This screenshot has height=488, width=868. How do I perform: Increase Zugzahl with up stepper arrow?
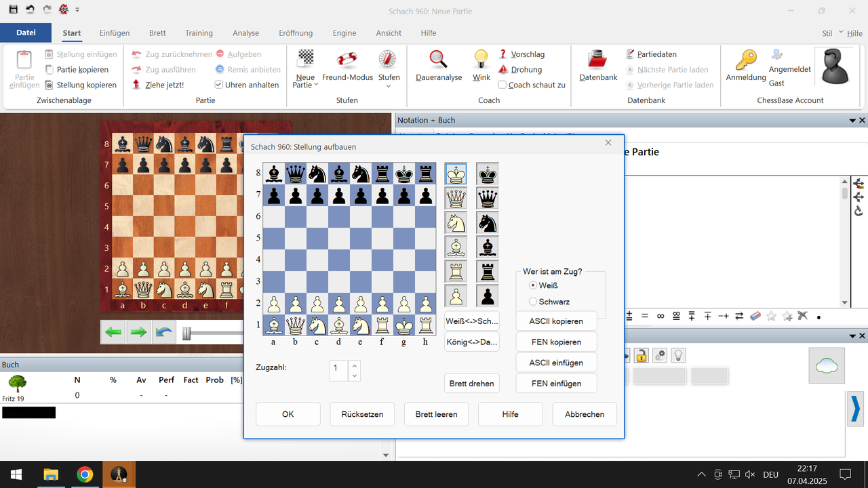tap(354, 366)
